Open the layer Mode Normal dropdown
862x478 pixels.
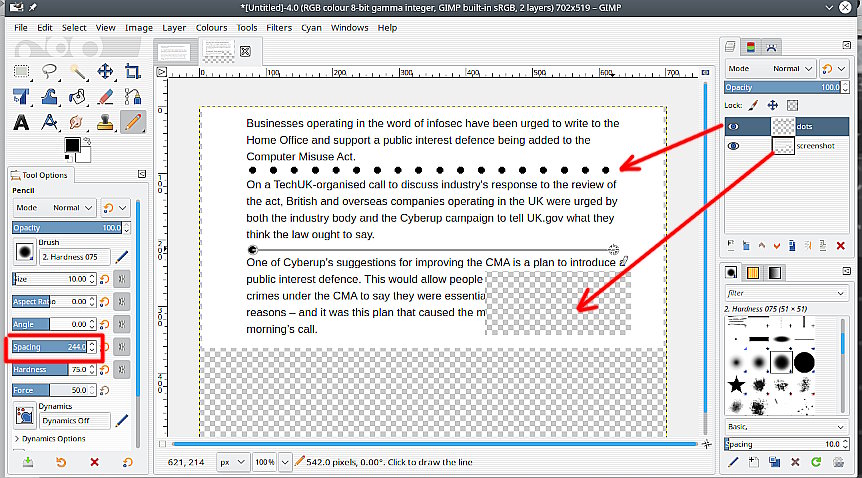770,69
